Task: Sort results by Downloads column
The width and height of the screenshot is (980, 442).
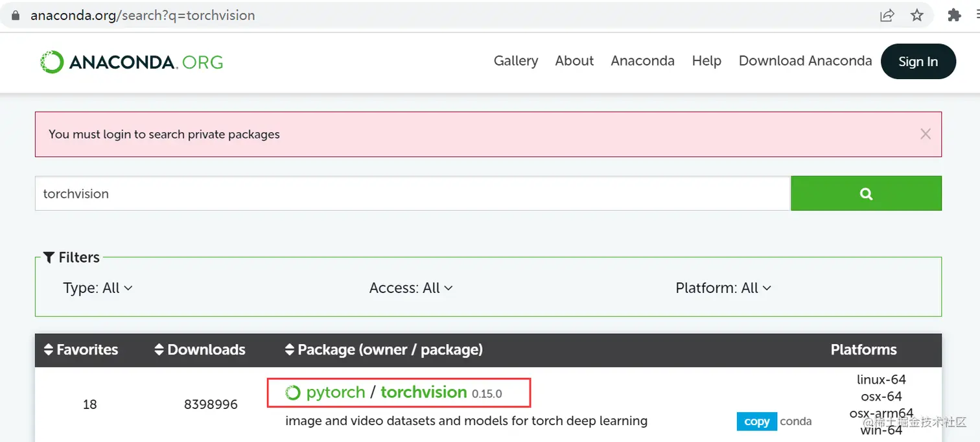Action: (200, 350)
